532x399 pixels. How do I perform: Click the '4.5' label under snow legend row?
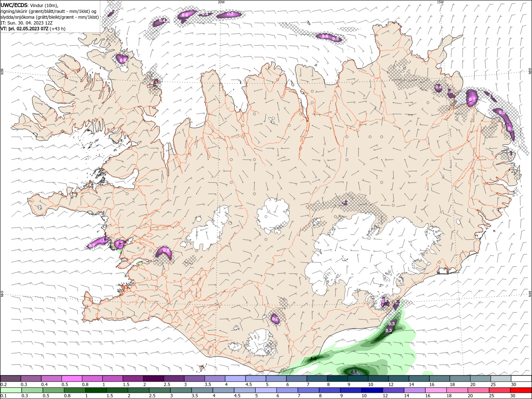pyautogui.click(x=249, y=384)
